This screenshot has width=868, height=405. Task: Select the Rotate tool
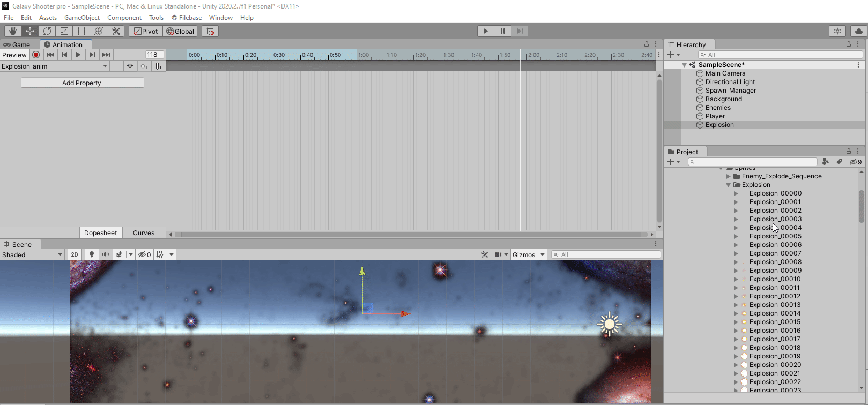[x=47, y=31]
